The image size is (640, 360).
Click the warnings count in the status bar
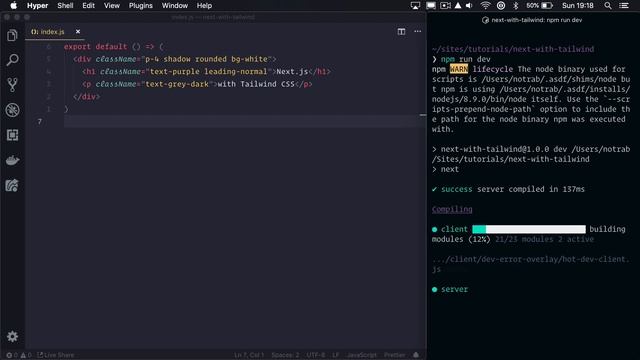tap(26, 355)
